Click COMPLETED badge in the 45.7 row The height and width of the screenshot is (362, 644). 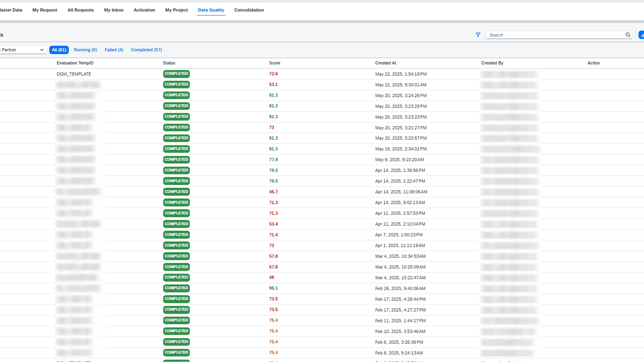pyautogui.click(x=176, y=192)
